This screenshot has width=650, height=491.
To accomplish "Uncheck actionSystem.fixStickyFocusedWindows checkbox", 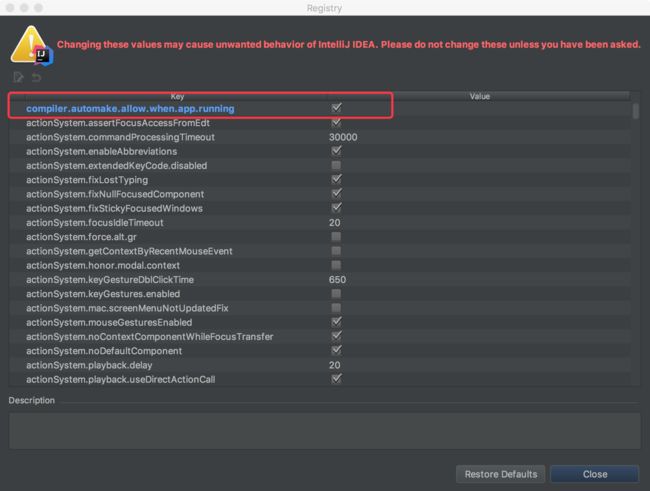I will 336,208.
